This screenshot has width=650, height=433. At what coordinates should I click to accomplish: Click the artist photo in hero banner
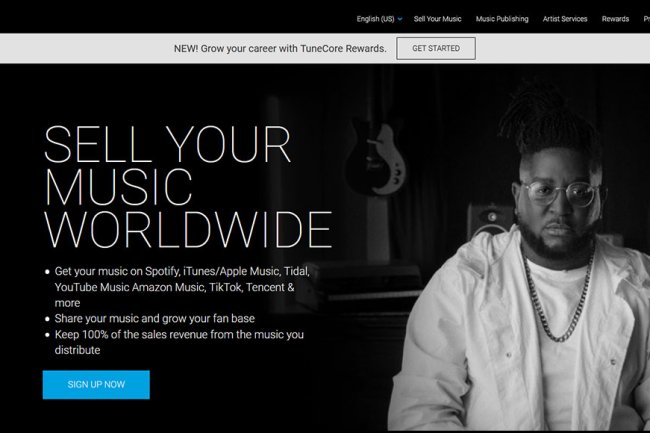518,253
